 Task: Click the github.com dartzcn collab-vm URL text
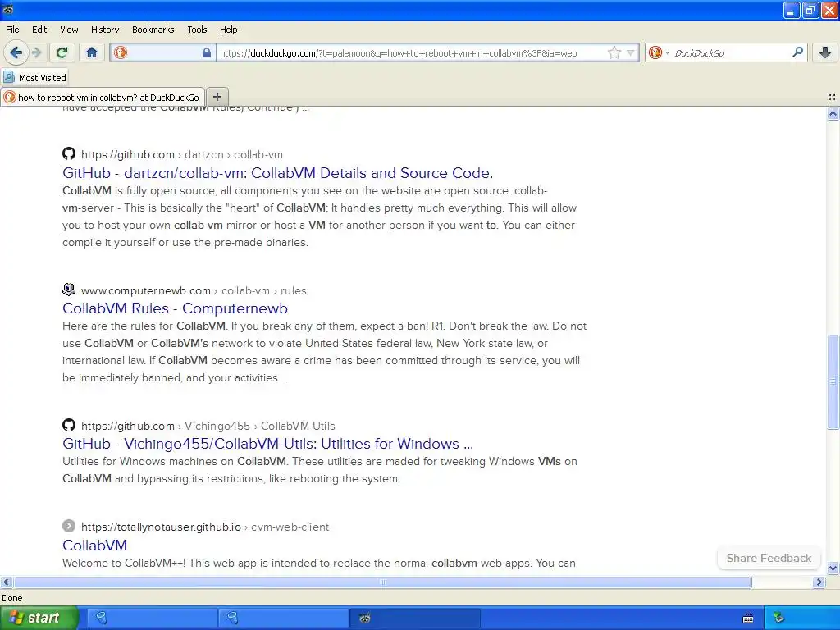(x=181, y=155)
